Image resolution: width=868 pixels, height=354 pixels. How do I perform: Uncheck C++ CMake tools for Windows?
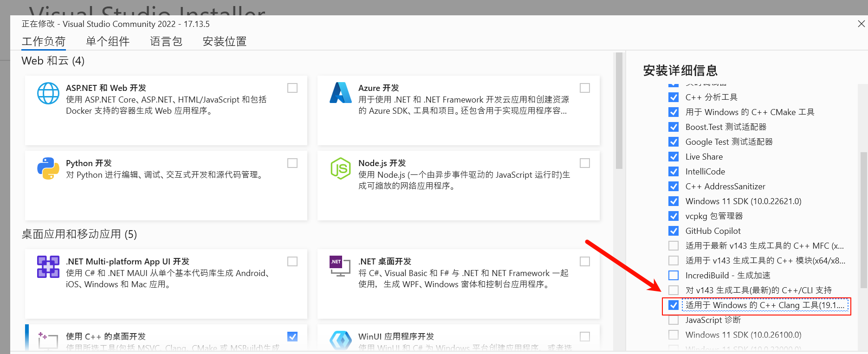coord(674,112)
